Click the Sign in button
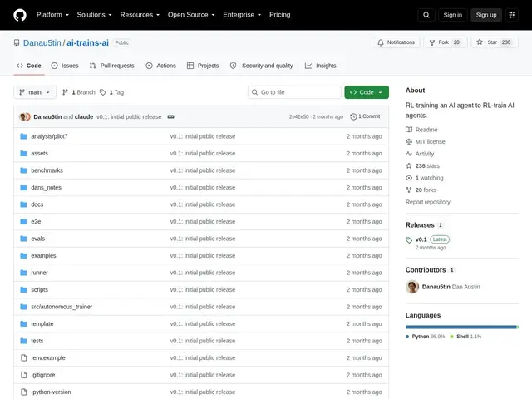 tap(452, 15)
